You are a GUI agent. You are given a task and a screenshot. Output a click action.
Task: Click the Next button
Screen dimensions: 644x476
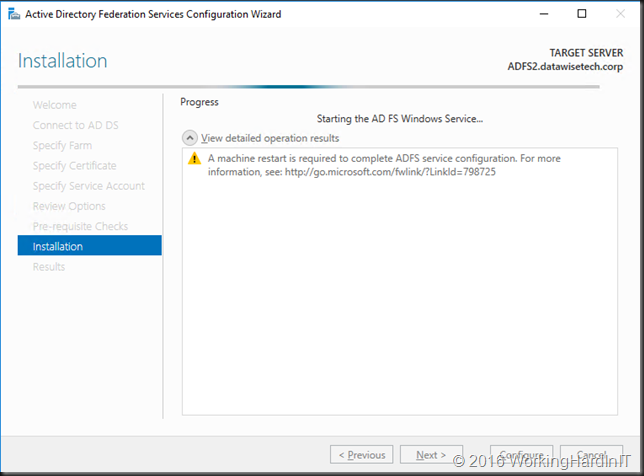(x=431, y=455)
